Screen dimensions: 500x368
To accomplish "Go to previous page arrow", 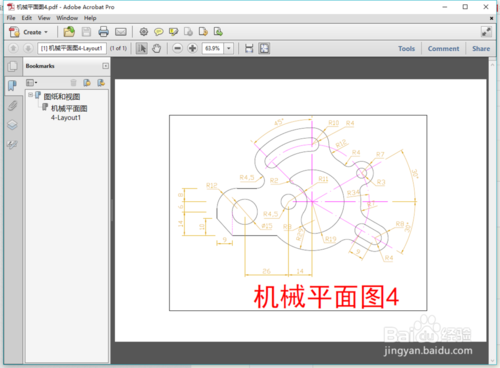I will 13,49.
